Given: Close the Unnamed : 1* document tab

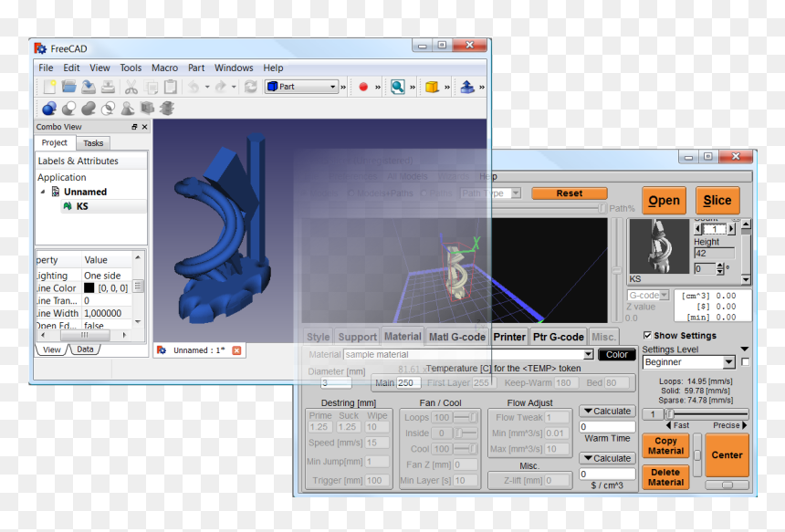Looking at the screenshot, I should [236, 350].
